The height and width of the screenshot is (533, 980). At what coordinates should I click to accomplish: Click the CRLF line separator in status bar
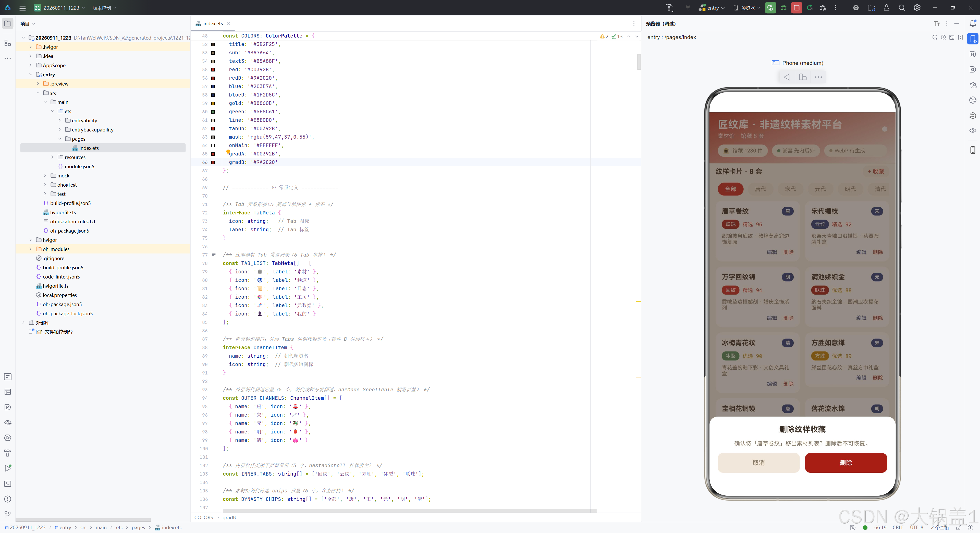click(x=898, y=527)
